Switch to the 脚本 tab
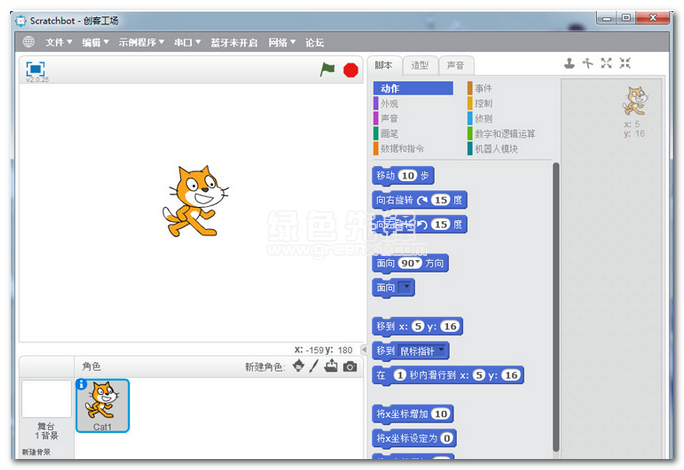Screen dimensions: 684x470 [x=384, y=65]
